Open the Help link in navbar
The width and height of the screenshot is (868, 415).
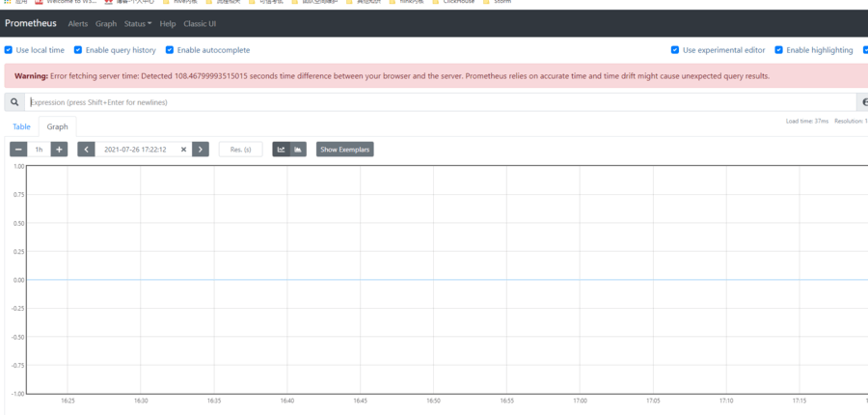[168, 24]
